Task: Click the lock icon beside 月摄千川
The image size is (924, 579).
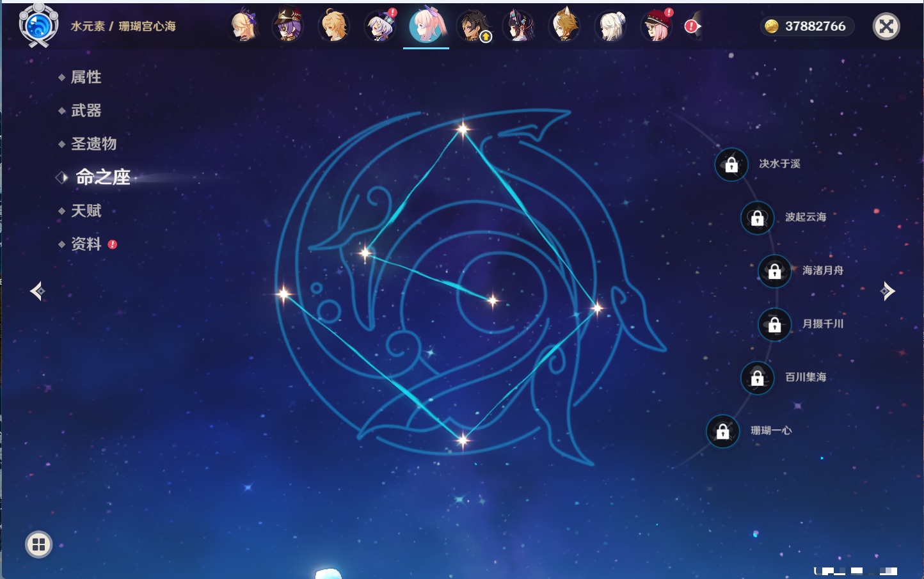Action: point(774,324)
